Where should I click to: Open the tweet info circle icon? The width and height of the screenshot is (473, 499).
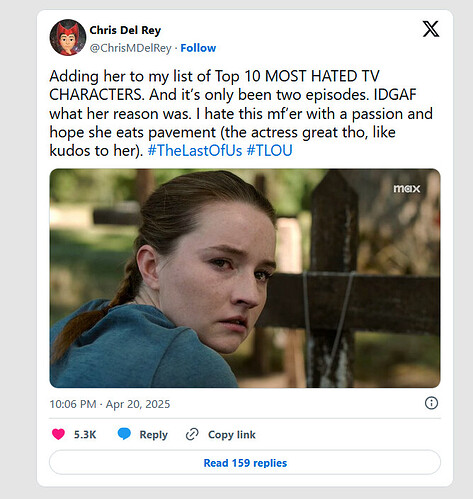(x=431, y=403)
